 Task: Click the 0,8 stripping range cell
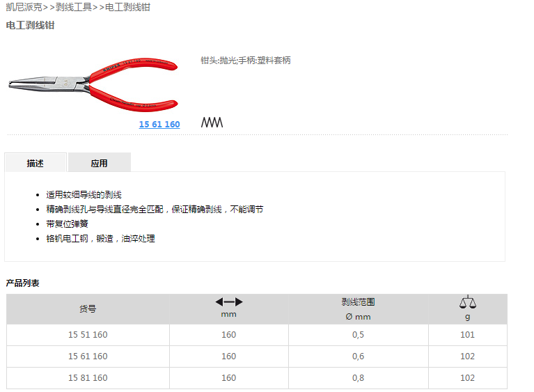point(359,377)
